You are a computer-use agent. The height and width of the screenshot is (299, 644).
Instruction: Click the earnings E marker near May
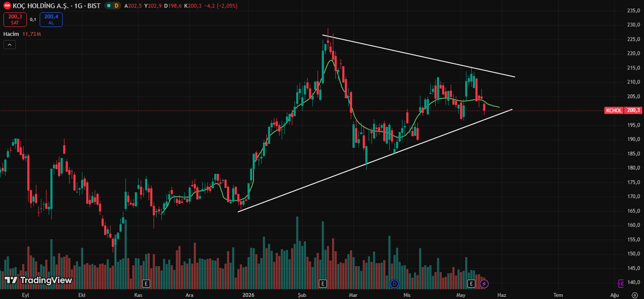[472, 283]
